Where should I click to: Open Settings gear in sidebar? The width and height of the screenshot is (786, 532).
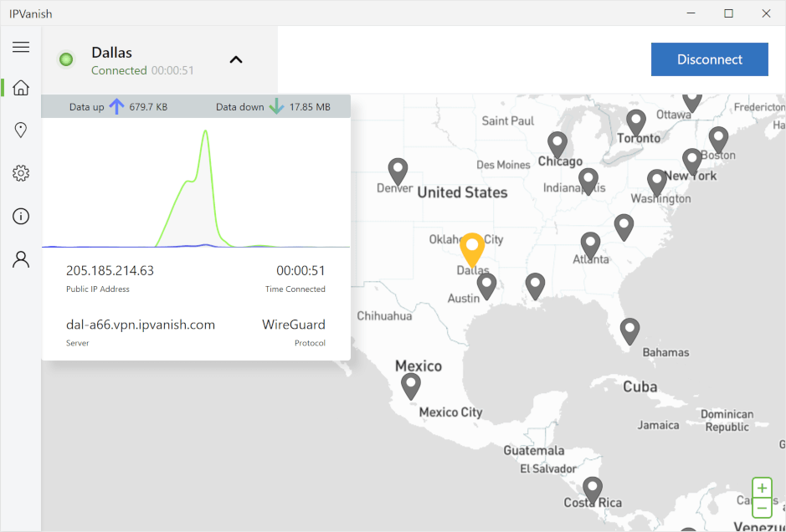(x=21, y=173)
